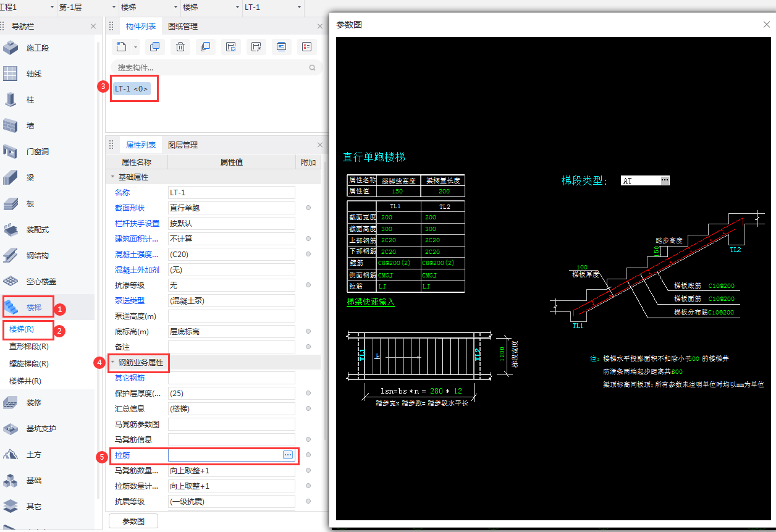Screen dimensions: 776x532
Task: Click the 名称 value field LT-1
Action: coord(232,193)
